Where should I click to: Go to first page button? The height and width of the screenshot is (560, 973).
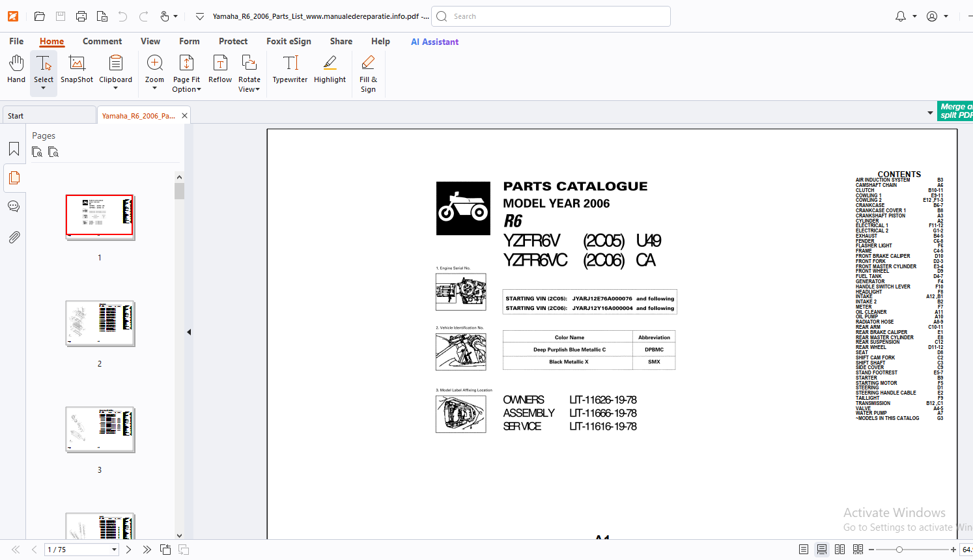coord(16,550)
